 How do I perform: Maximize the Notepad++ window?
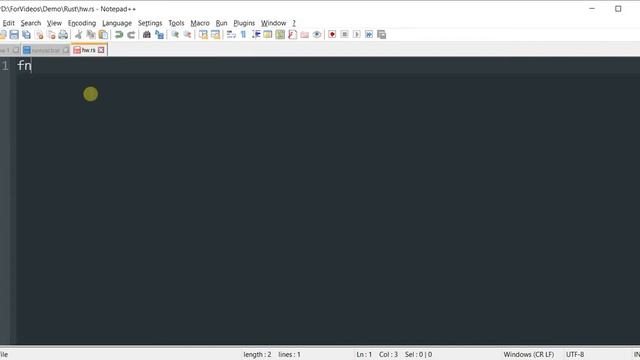[x=618, y=9]
